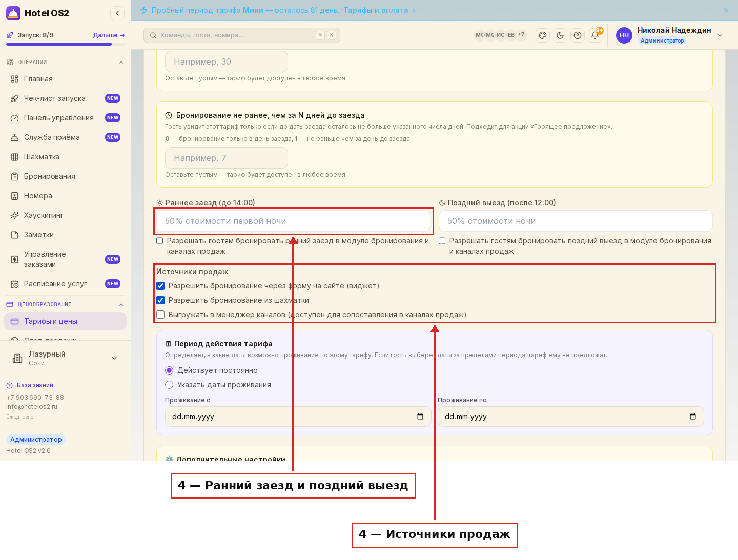Viewport: 738px width, 560px height.
Task: Enable early check-in booking for guests checkbox
Action: click(160, 241)
